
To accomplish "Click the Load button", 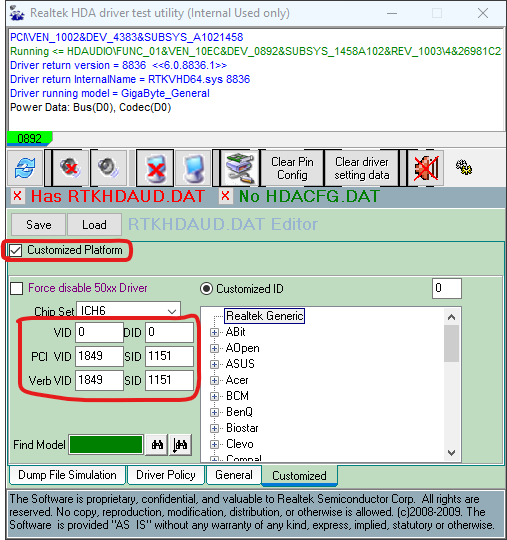I will [x=94, y=225].
